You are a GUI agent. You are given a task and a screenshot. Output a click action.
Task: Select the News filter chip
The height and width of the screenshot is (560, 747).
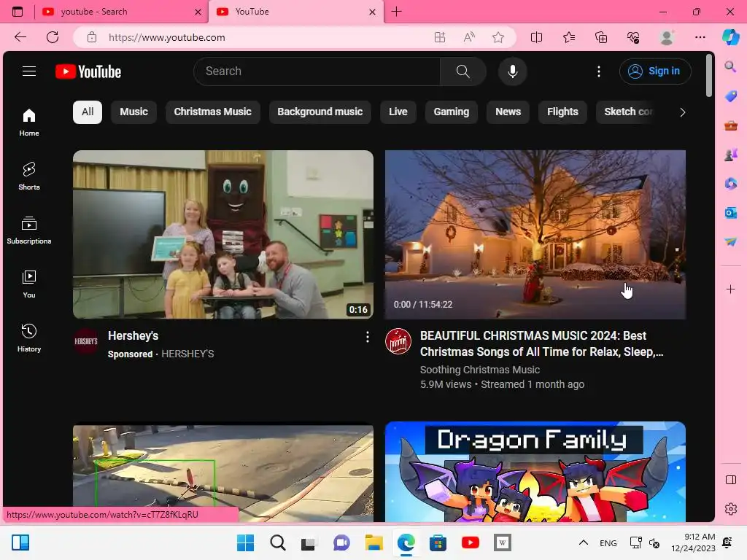pyautogui.click(x=508, y=112)
